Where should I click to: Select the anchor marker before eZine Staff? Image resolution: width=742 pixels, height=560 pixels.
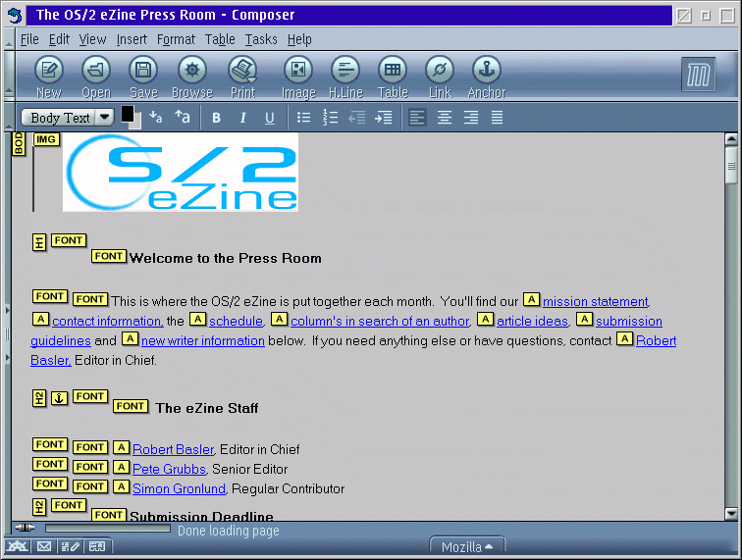point(59,398)
